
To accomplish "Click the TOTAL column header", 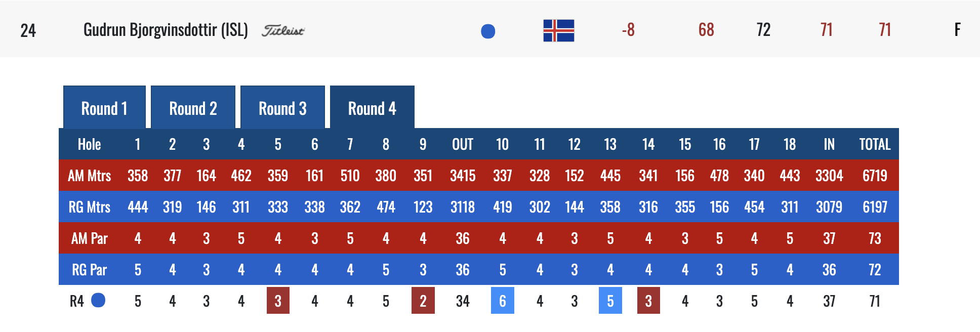I will [x=875, y=145].
